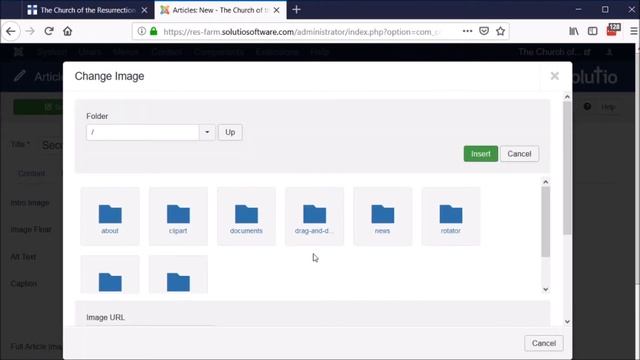Open the Firefox hamburger menu
The width and height of the screenshot is (640, 360).
click(633, 31)
